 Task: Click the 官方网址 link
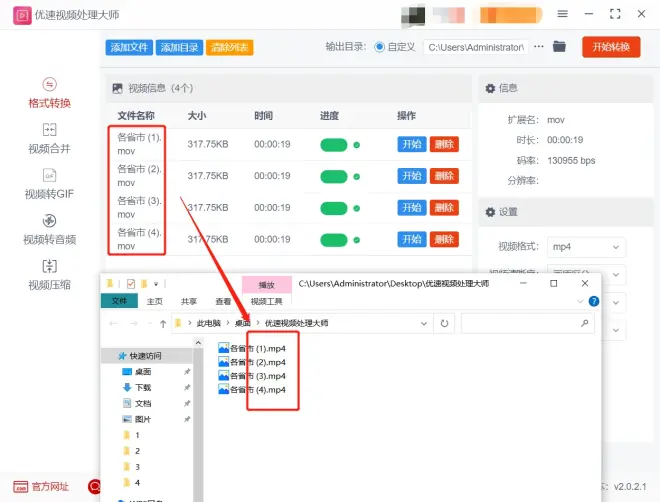41,487
